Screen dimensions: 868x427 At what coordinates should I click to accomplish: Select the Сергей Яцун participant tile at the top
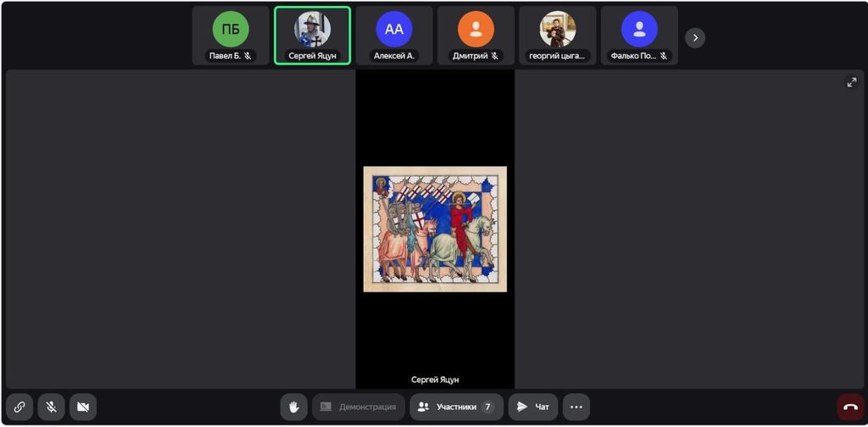312,36
